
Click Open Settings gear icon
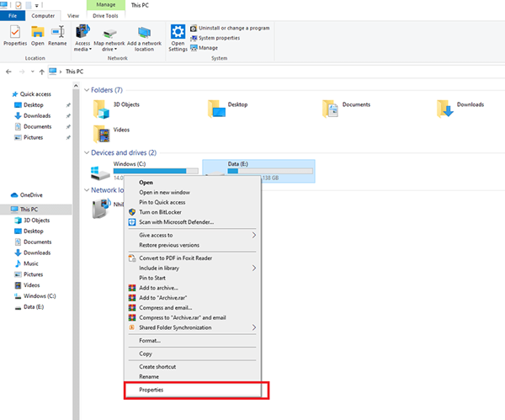coord(178,36)
